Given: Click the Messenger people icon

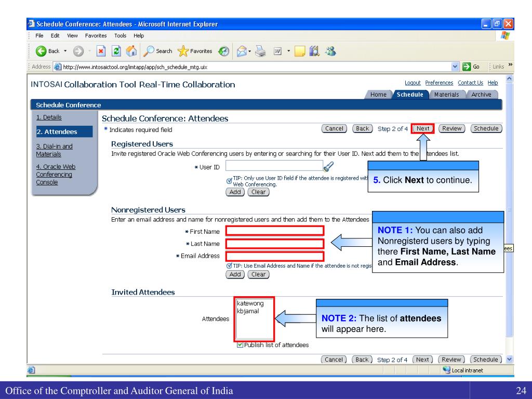Looking at the screenshot, I should point(329,51).
